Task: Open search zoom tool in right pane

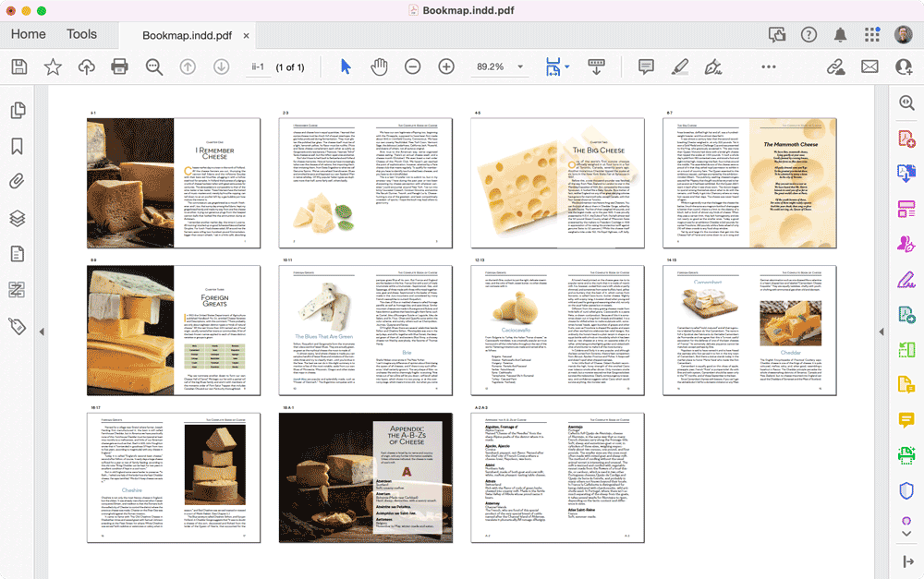Action: tap(906, 103)
